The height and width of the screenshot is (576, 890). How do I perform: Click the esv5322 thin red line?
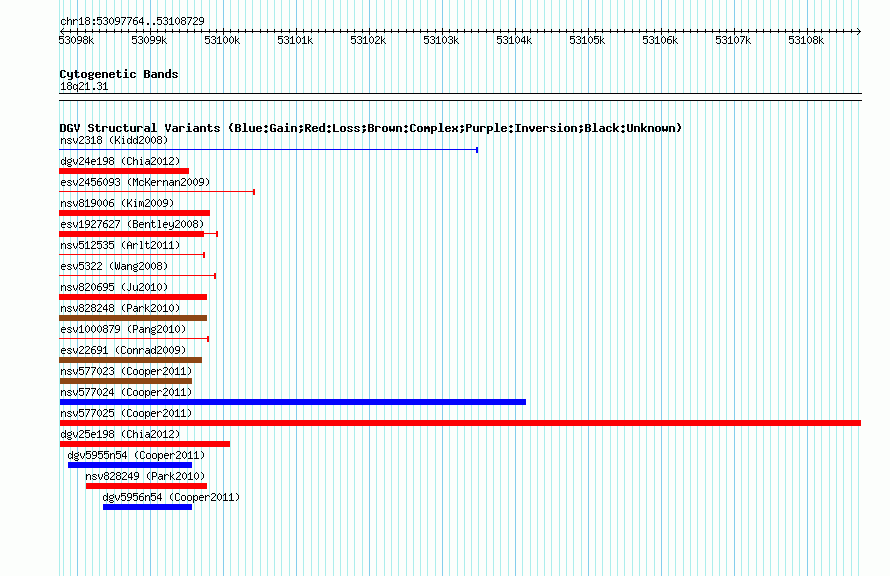pyautogui.click(x=137, y=276)
